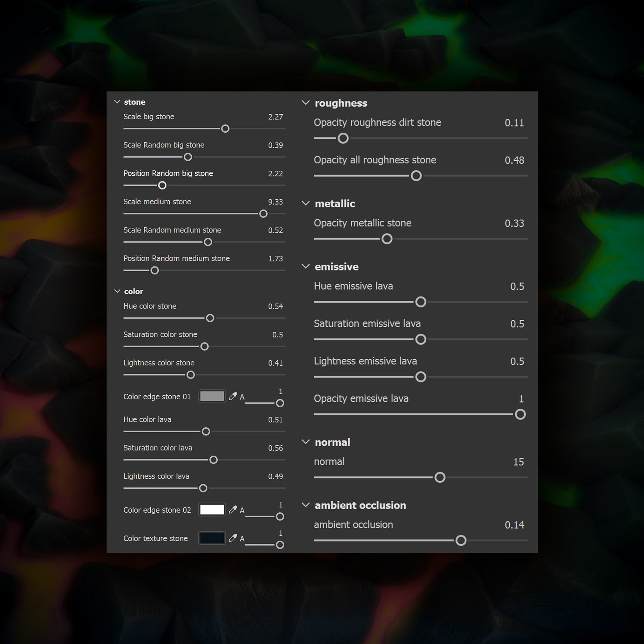
Task: Click the Opacity emissive lava slider handle
Action: point(520,414)
